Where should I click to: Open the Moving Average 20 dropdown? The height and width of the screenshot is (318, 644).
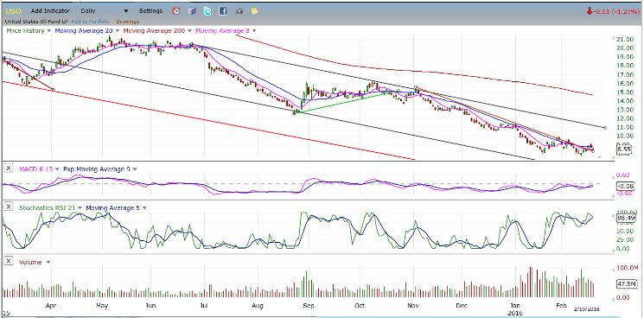point(118,31)
